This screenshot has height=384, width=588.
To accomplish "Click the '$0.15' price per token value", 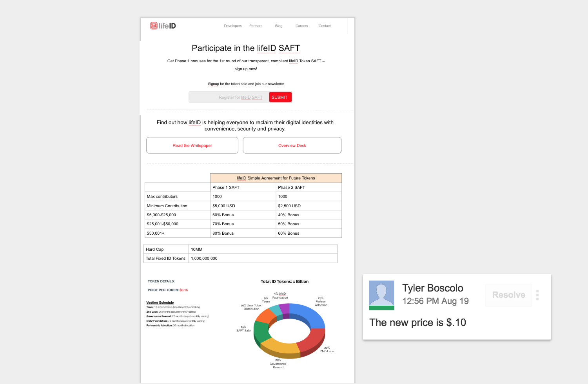I will 184,290.
